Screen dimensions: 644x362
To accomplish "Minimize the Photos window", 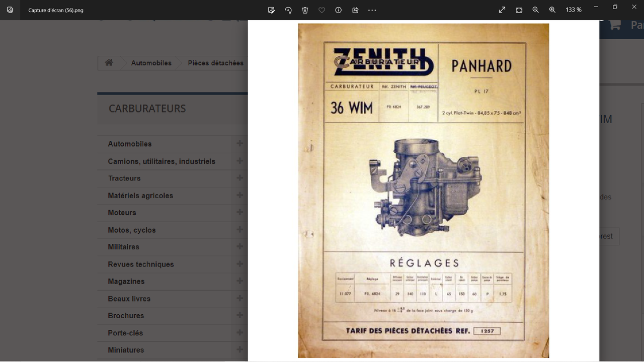I will [x=596, y=7].
